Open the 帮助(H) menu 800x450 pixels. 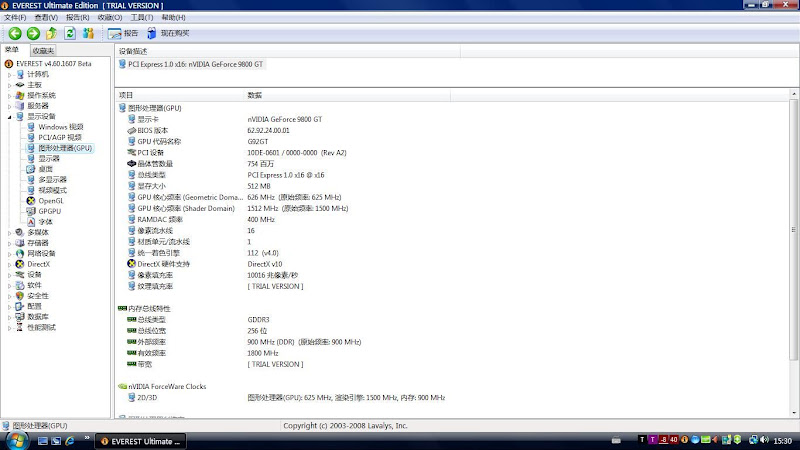(x=173, y=17)
